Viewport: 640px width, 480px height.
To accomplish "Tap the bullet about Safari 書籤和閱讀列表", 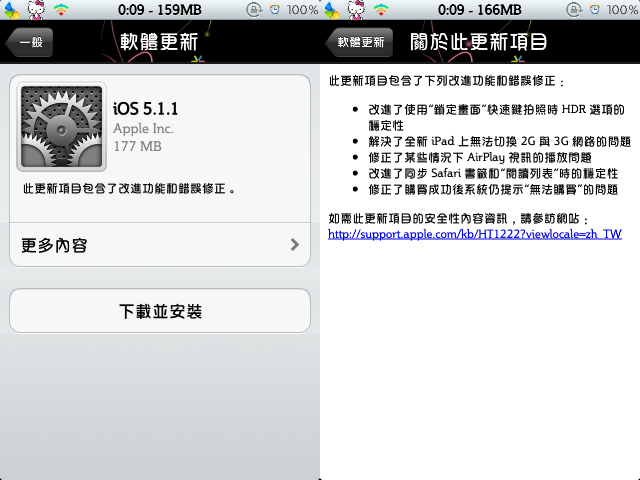I will coord(493,173).
